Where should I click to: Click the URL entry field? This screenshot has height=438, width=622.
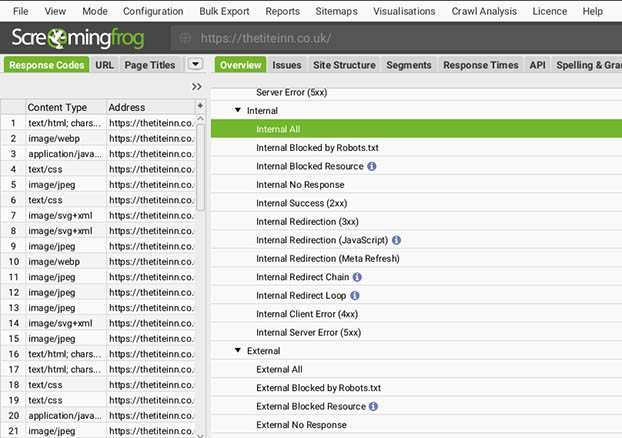click(400, 39)
